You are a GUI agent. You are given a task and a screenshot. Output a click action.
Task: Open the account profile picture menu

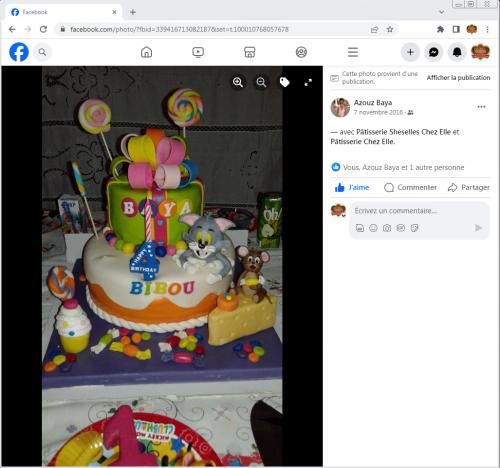coord(480,52)
